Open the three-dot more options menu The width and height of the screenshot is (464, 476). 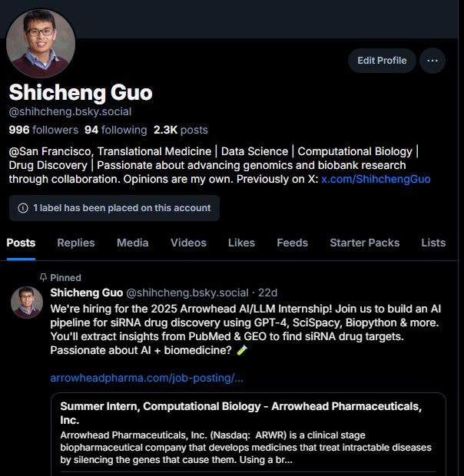click(432, 61)
